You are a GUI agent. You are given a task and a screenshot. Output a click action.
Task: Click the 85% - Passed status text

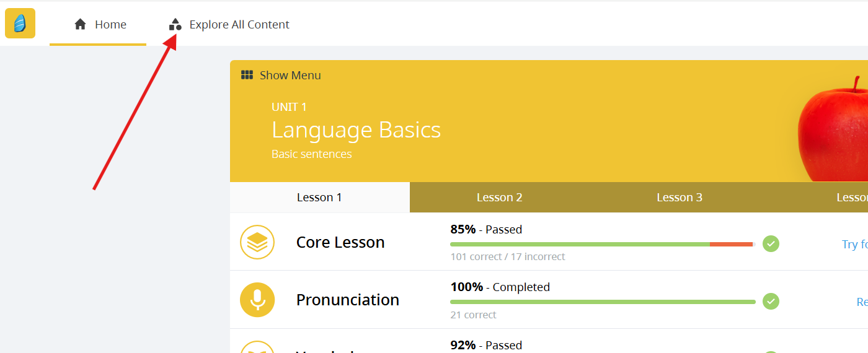[x=486, y=229]
